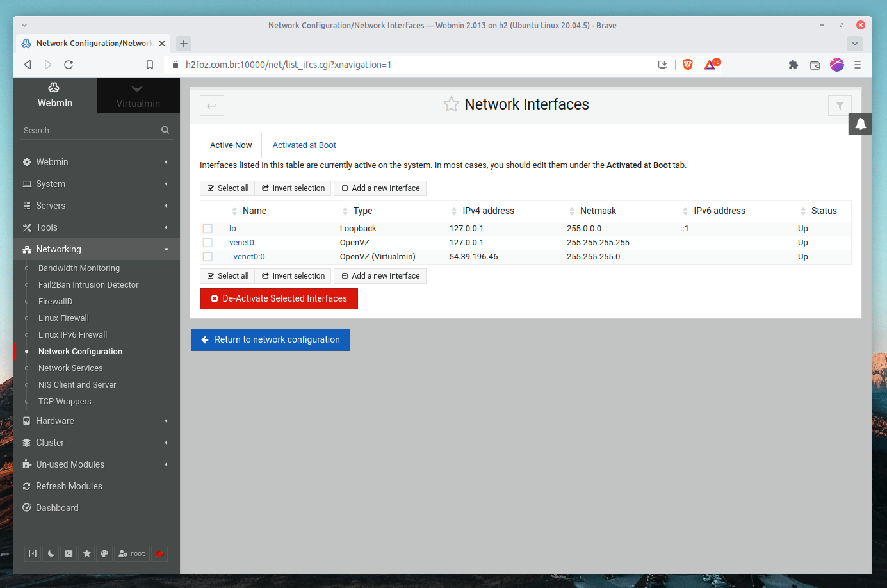Open favorites using the star icon
Viewport: 887px width, 588px height.
click(86, 553)
